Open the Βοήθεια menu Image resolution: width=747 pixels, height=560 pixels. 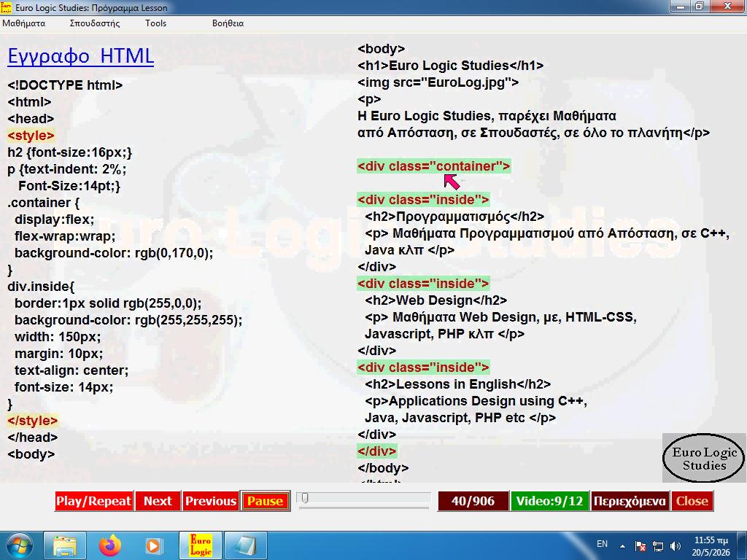pos(228,23)
